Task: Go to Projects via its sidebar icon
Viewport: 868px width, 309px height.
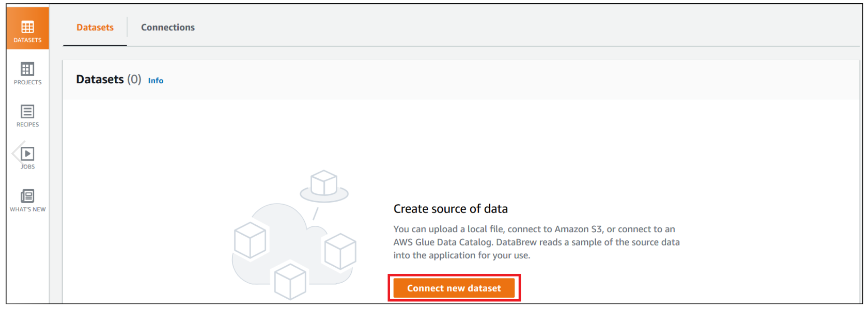Action: click(x=27, y=69)
